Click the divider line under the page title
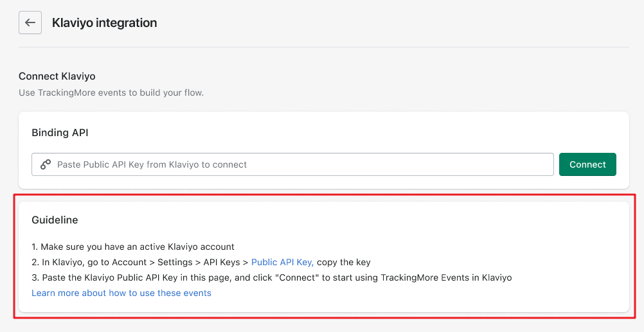The height and width of the screenshot is (332, 644). tap(321, 47)
